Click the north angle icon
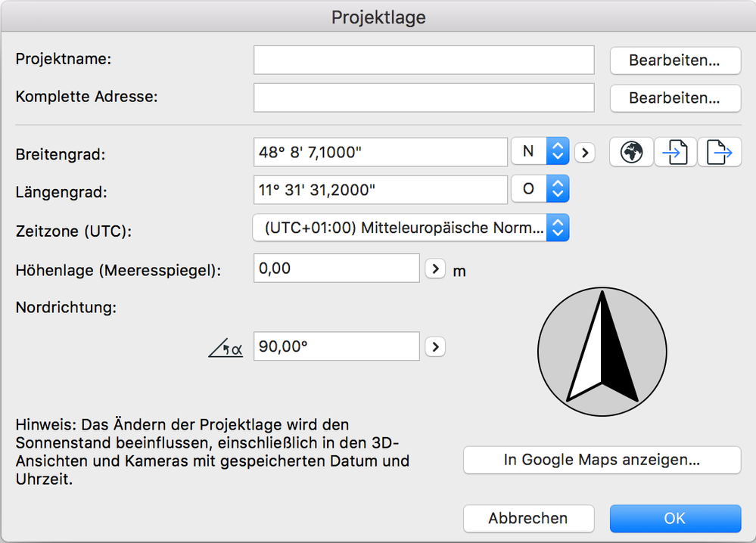Screen dimensions: 756x543 226,347
